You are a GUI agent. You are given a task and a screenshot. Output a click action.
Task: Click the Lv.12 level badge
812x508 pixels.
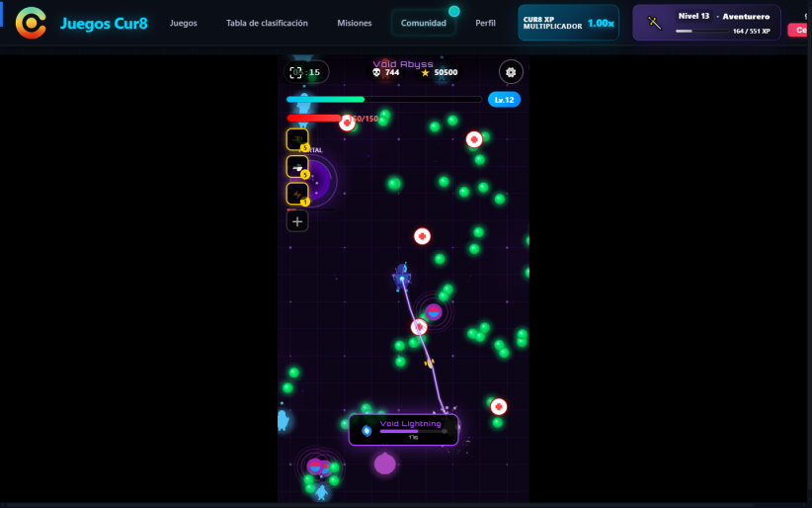[x=504, y=100]
